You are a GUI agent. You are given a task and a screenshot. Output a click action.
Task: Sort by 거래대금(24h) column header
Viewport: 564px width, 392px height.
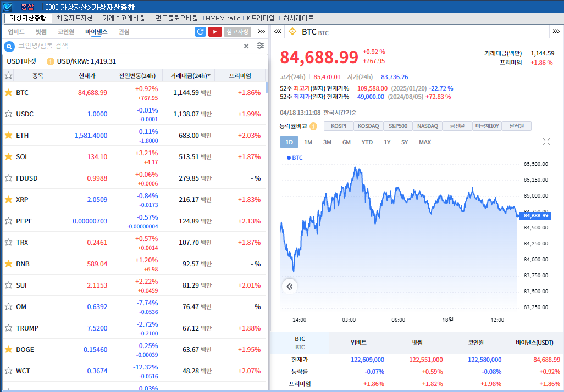189,76
